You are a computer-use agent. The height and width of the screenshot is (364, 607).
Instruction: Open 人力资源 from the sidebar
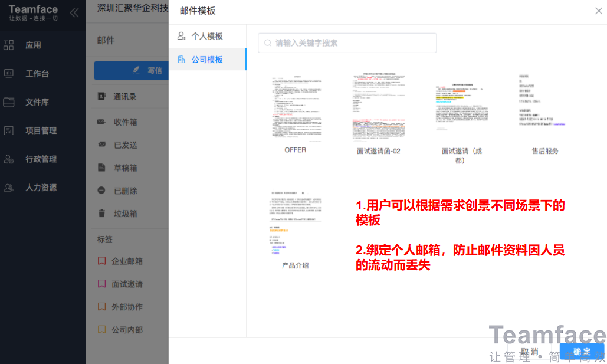coord(34,188)
